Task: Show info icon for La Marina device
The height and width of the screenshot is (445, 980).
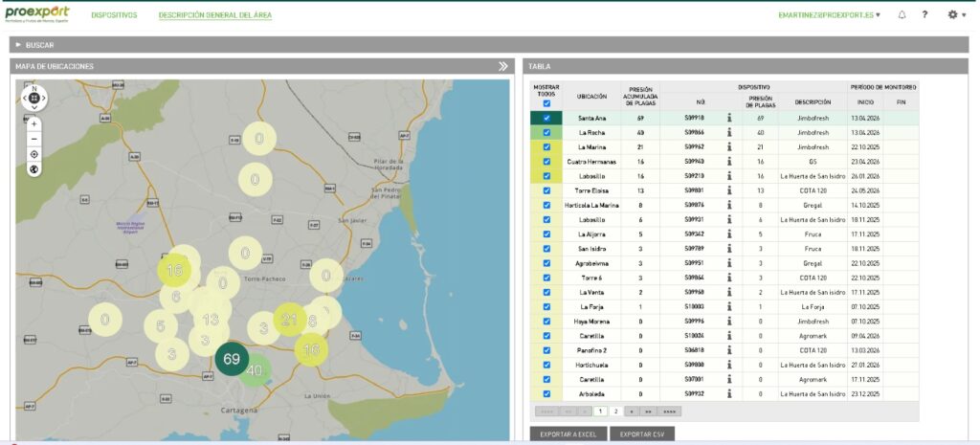Action: [x=728, y=146]
